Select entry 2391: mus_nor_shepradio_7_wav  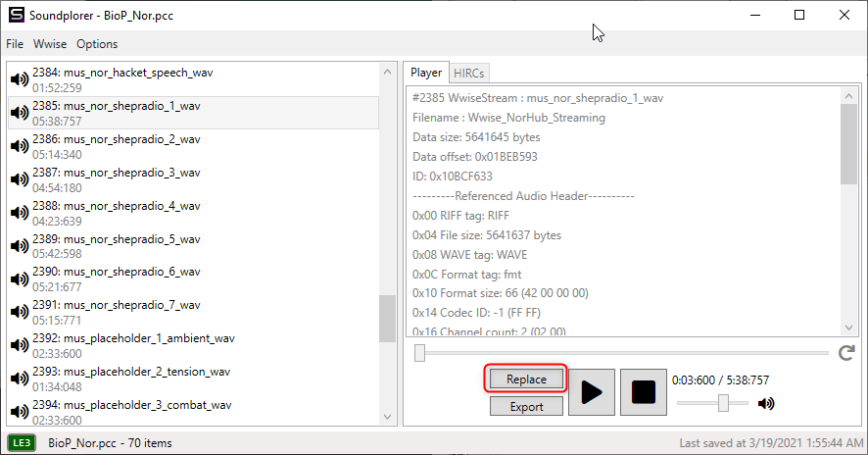point(194,312)
